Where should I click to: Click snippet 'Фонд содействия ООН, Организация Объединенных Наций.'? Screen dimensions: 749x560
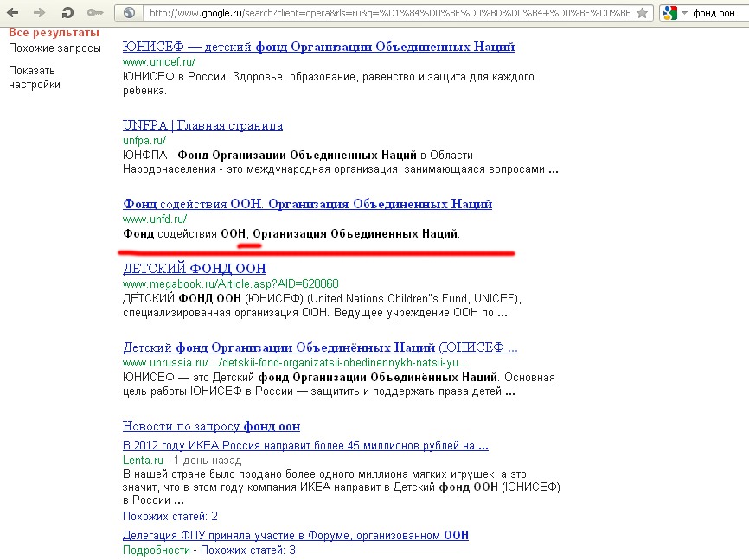coord(291,234)
